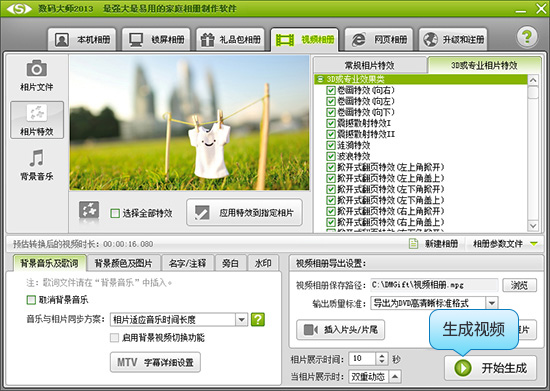Image resolution: width=550 pixels, height=391 pixels.
Task: Switch to 礼品包相册 tab
Action: click(x=230, y=39)
